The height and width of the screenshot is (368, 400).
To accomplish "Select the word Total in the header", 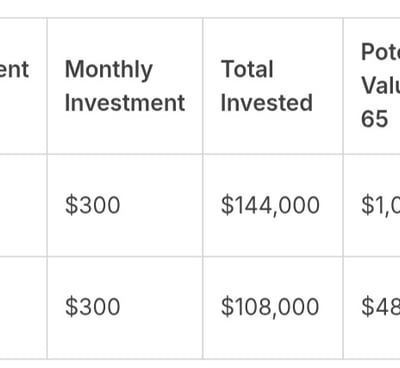I will [247, 69].
